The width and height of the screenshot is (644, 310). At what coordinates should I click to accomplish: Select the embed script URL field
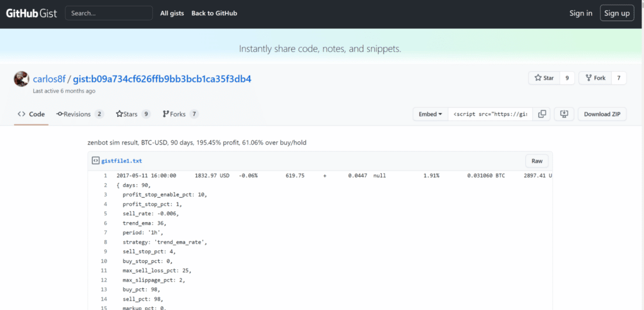(491, 114)
